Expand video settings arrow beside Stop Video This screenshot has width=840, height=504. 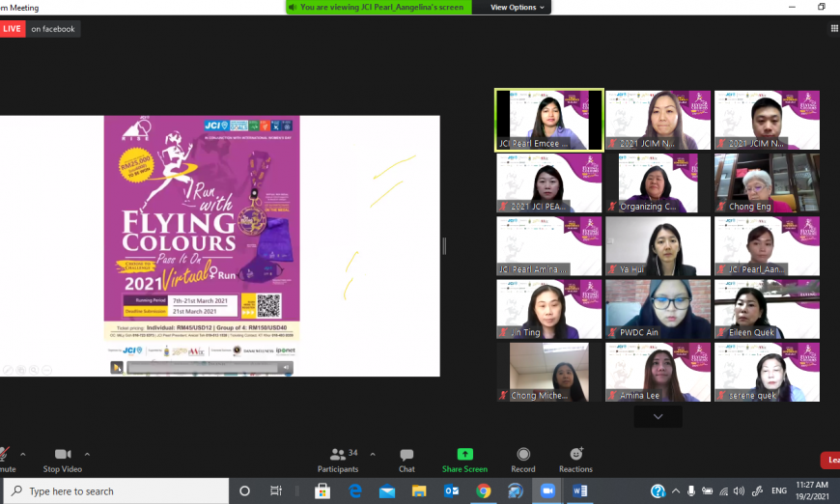pos(87,454)
